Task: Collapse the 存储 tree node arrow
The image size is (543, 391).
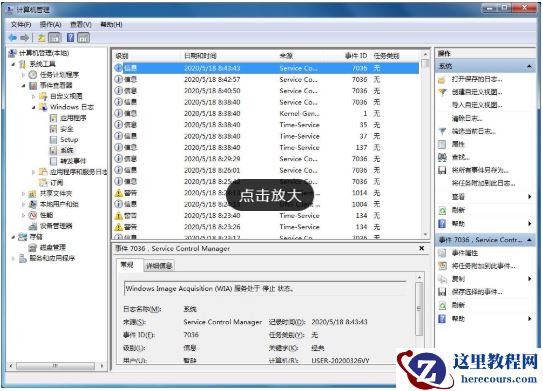Action: [13, 237]
